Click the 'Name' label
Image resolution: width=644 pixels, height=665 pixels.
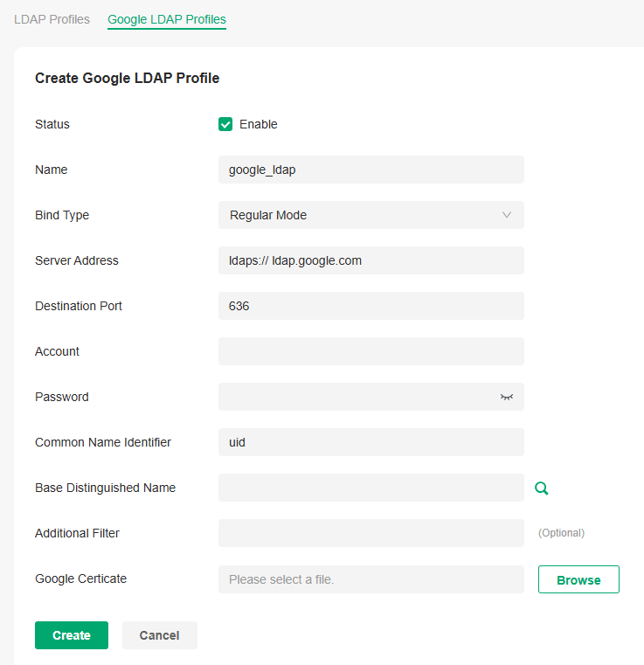[x=52, y=170]
